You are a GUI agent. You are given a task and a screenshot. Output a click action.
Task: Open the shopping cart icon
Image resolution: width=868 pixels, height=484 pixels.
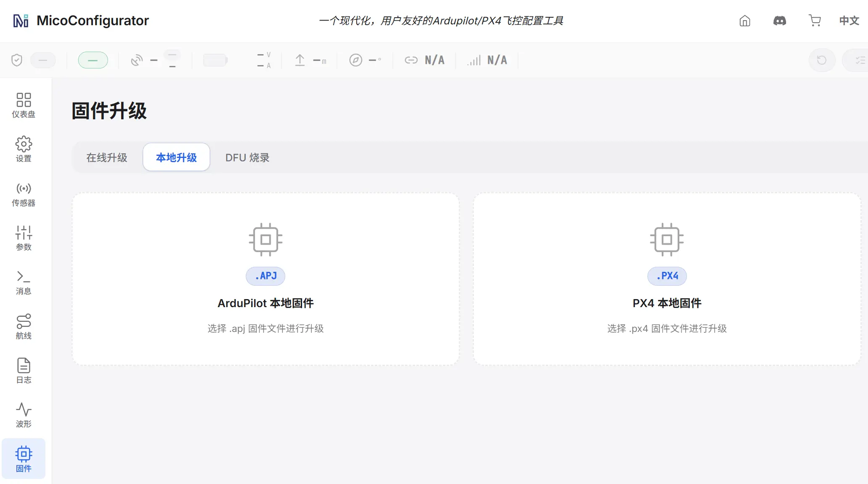[x=815, y=21]
